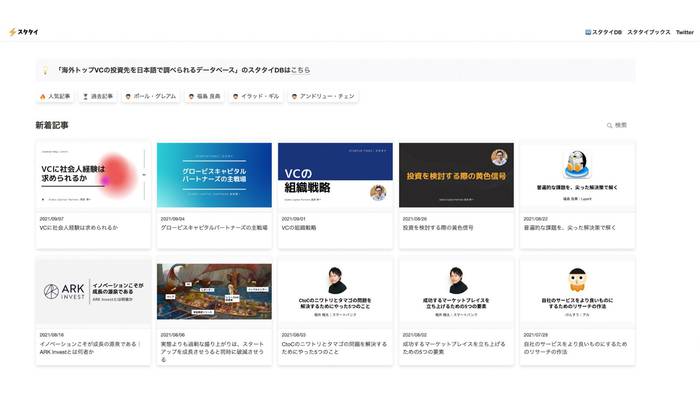This screenshot has width=700, height=393.
Task: Follow the こちら link in banner
Action: (300, 70)
